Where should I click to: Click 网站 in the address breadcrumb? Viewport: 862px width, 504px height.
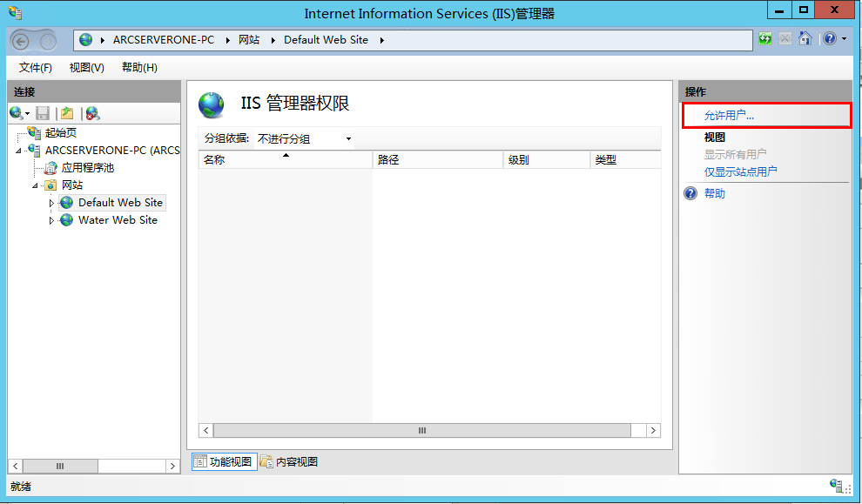[249, 39]
